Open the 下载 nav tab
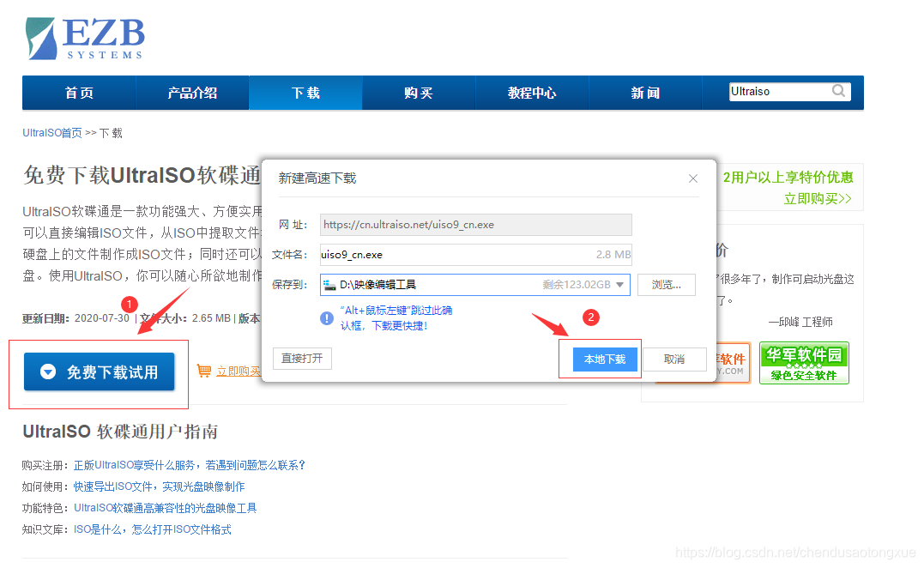 (x=305, y=93)
